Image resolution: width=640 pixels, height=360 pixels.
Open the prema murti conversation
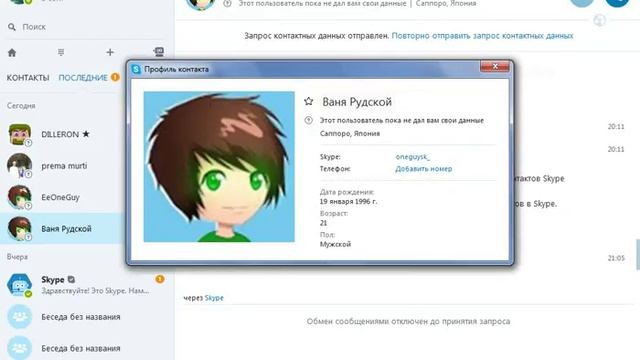point(63,166)
